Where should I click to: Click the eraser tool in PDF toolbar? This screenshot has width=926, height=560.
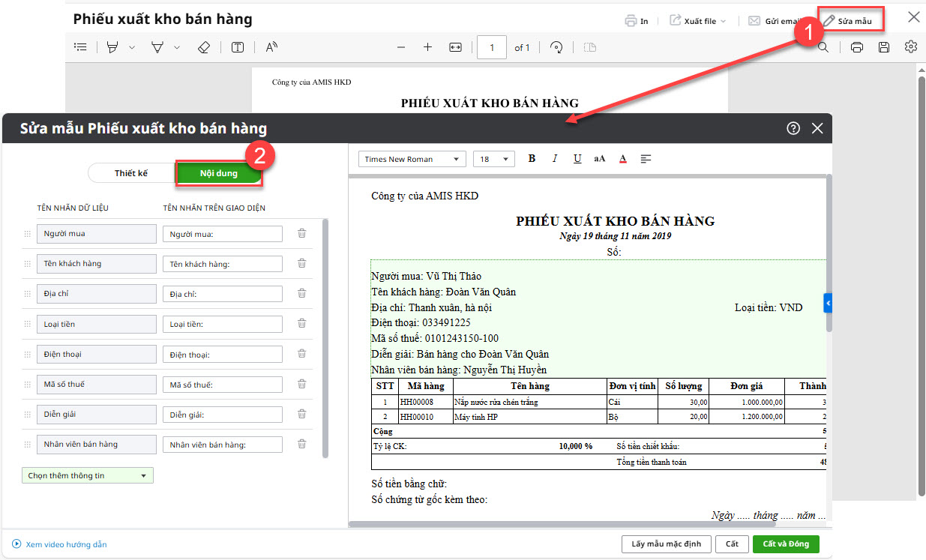(204, 47)
